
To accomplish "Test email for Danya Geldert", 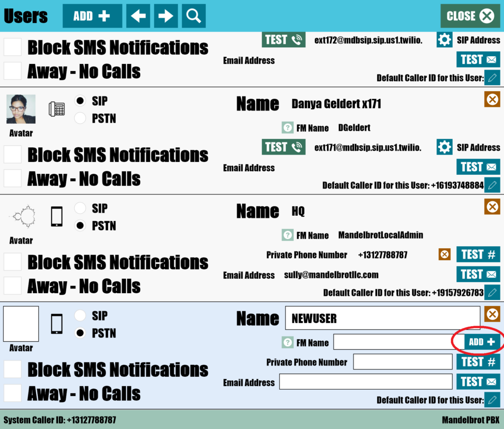I will coord(478,167).
